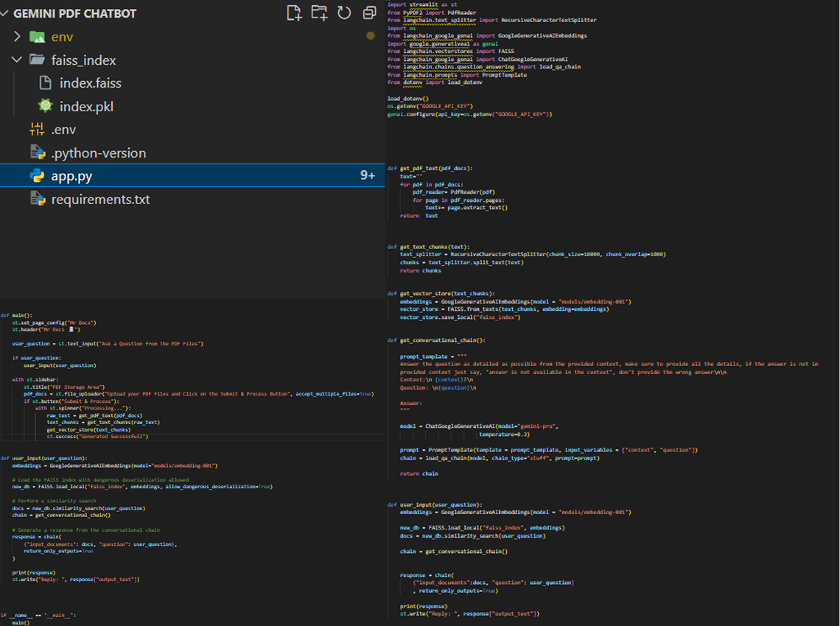Screen dimensions: 840x626
Task: Click 'import streamlit as st' code line
Action: coord(422,4)
